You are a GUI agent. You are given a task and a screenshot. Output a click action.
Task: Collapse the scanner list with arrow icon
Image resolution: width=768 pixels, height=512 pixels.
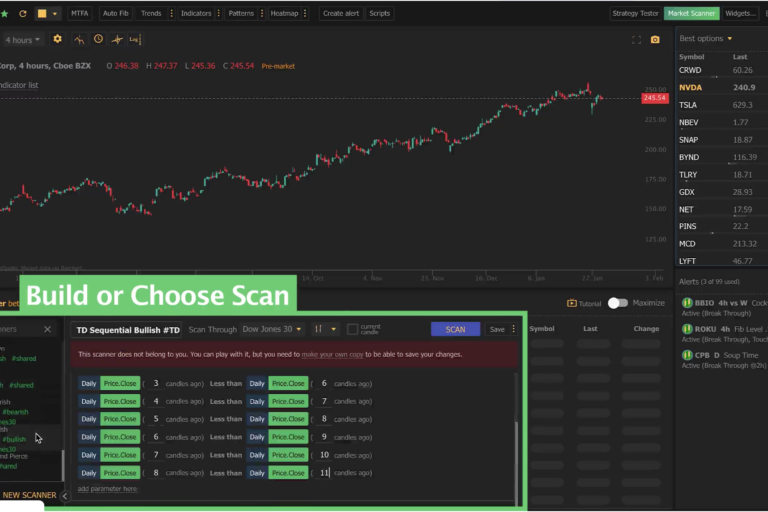(x=65, y=496)
